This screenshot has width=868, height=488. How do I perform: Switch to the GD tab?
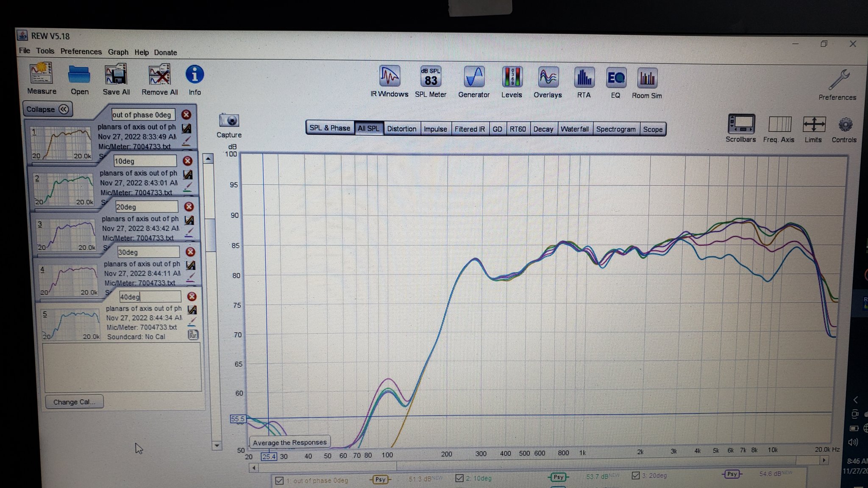(498, 129)
